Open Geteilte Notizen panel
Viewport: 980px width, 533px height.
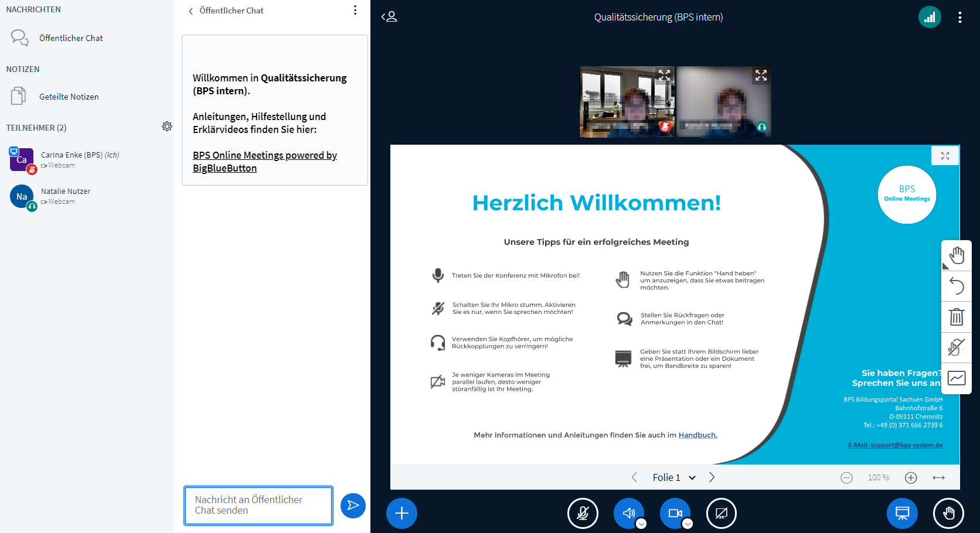pyautogui.click(x=69, y=97)
